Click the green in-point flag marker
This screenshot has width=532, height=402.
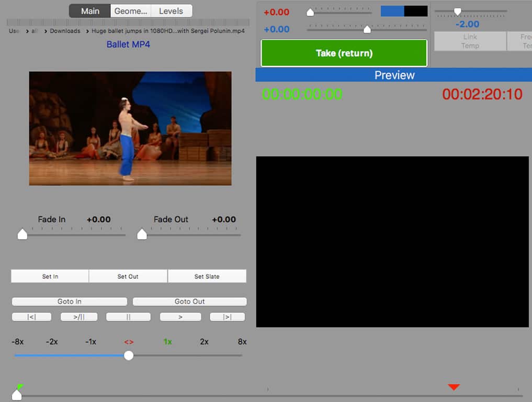(19, 387)
